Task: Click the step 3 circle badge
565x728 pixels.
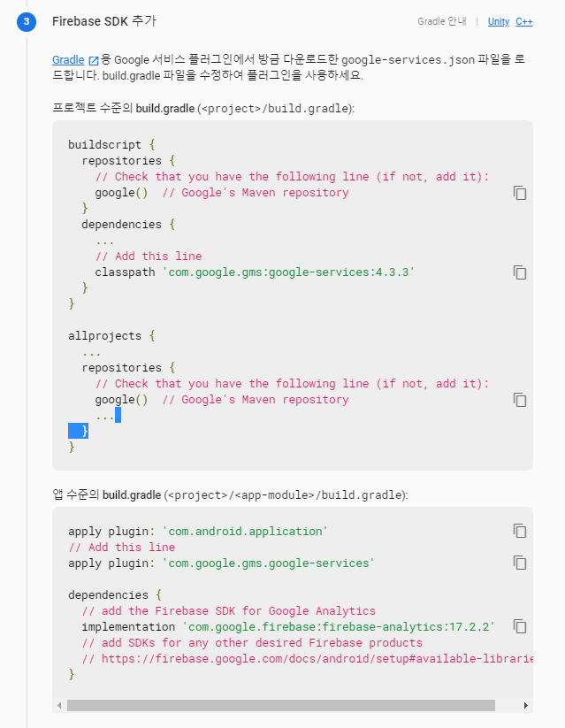Action: pos(27,21)
